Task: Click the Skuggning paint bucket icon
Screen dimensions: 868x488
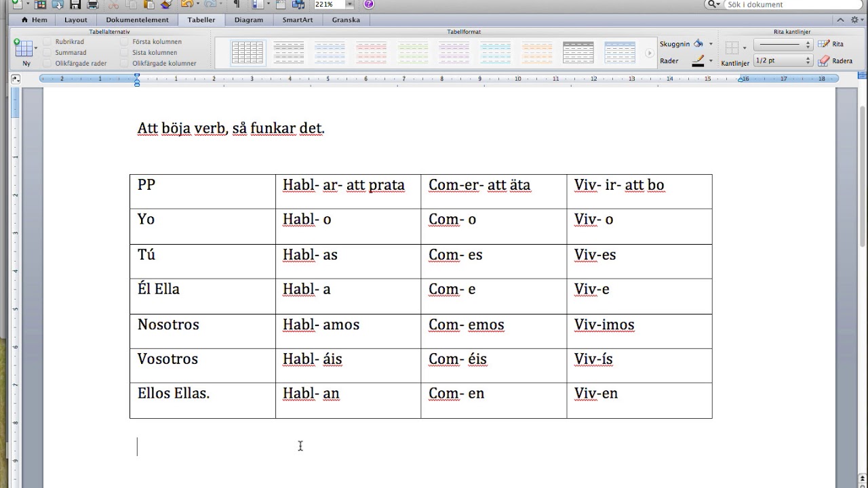Action: pyautogui.click(x=698, y=43)
